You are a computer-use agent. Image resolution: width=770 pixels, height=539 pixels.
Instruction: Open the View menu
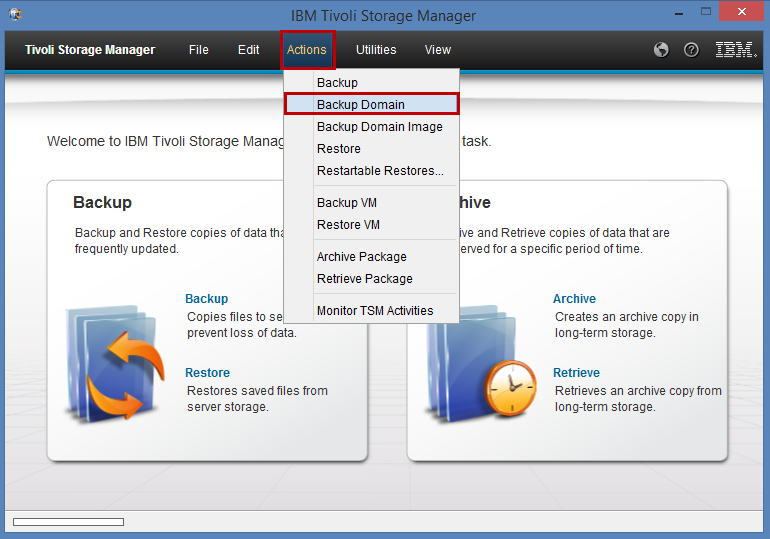(438, 50)
